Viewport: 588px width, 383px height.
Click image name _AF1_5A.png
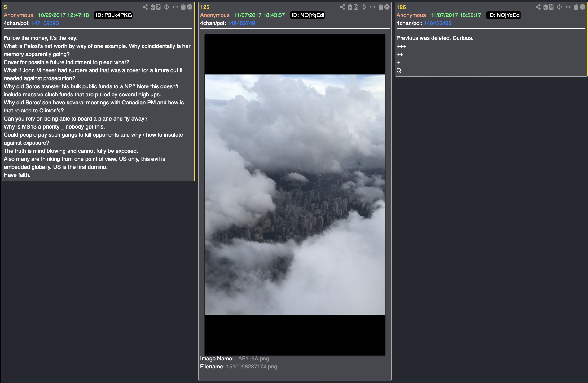coord(252,359)
